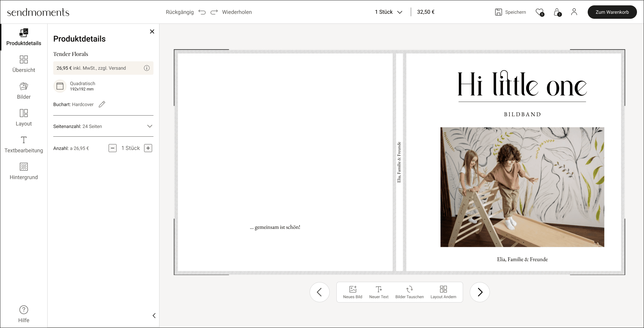The image size is (644, 328).
Task: Add an image with Neues Bild
Action: coord(353,292)
